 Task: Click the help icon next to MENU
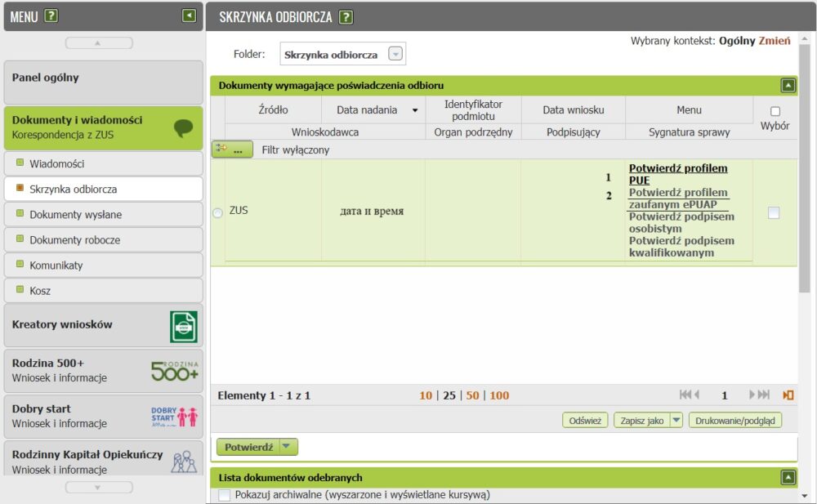coord(51,16)
